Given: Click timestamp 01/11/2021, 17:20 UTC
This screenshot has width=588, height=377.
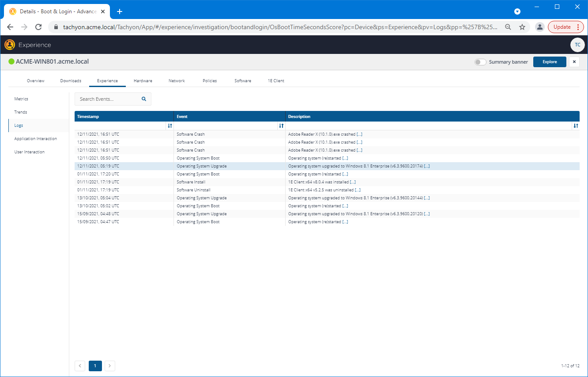Looking at the screenshot, I should (98, 174).
